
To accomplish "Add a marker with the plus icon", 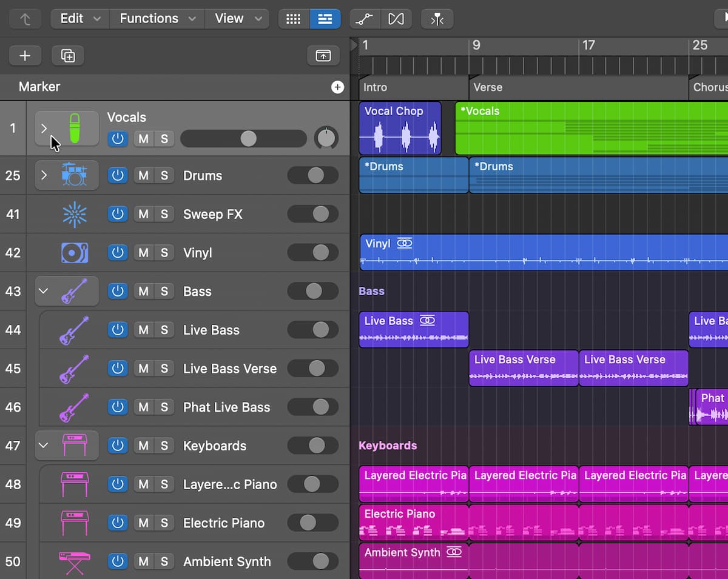I will tap(337, 87).
